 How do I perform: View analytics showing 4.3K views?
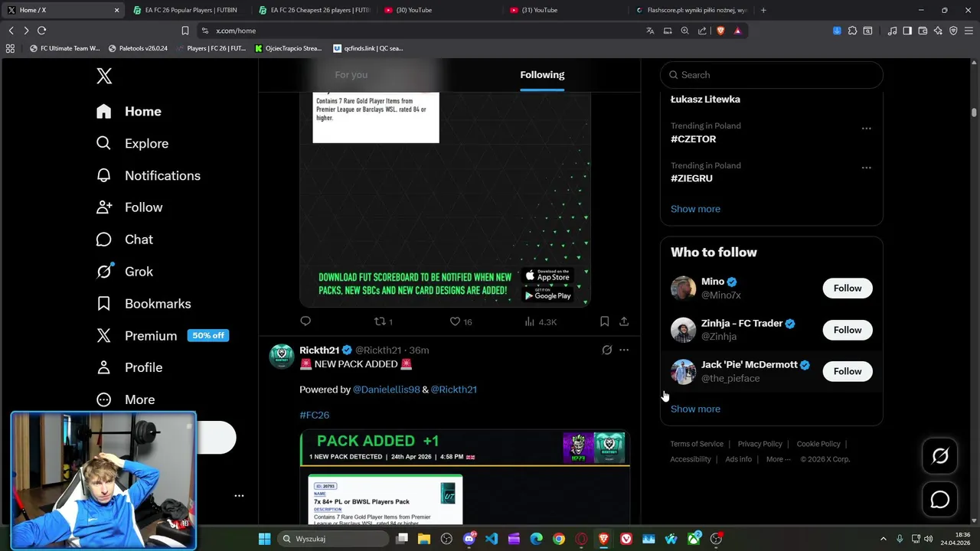541,321
